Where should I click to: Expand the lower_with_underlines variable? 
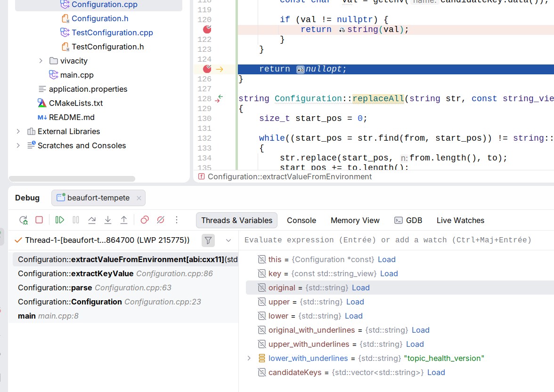[249, 359]
